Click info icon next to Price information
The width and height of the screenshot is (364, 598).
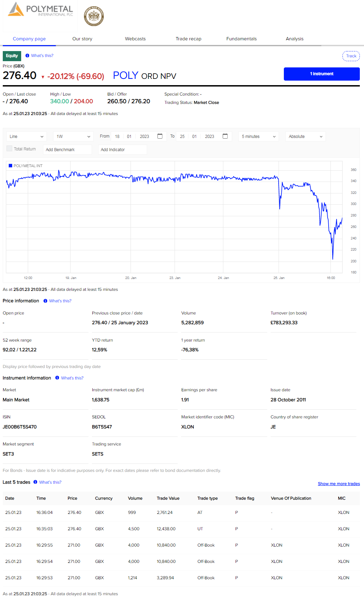pos(45,301)
